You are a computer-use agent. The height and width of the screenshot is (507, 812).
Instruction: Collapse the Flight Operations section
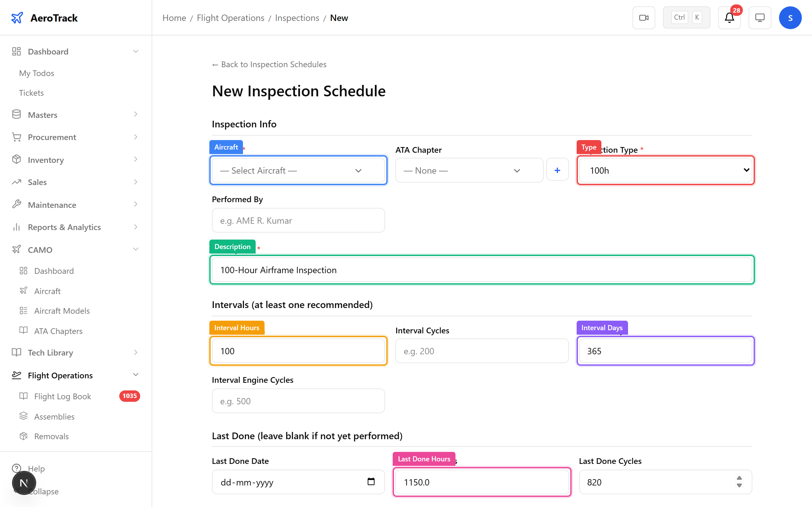click(x=135, y=375)
